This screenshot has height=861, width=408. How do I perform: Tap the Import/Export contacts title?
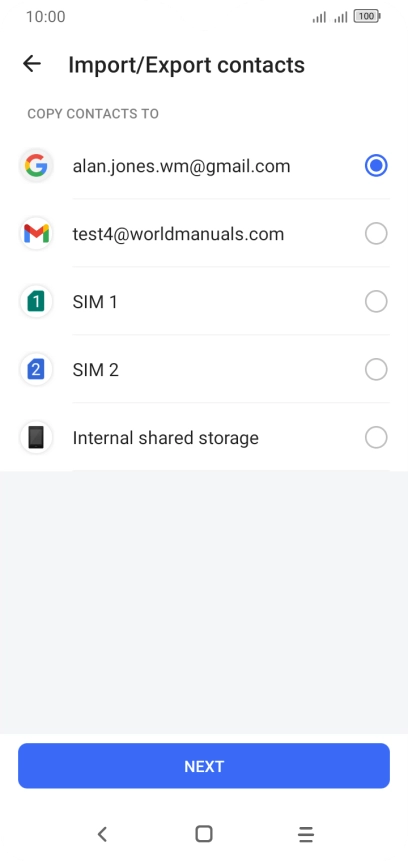pyautogui.click(x=186, y=65)
